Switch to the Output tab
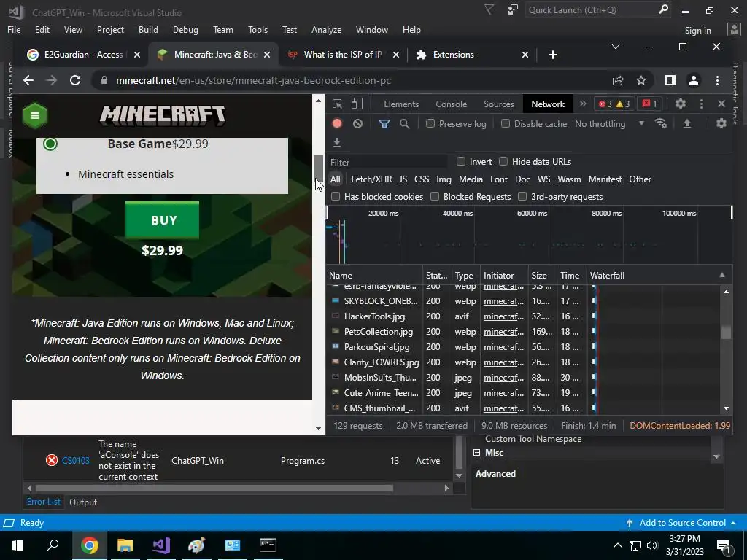 coord(83,502)
